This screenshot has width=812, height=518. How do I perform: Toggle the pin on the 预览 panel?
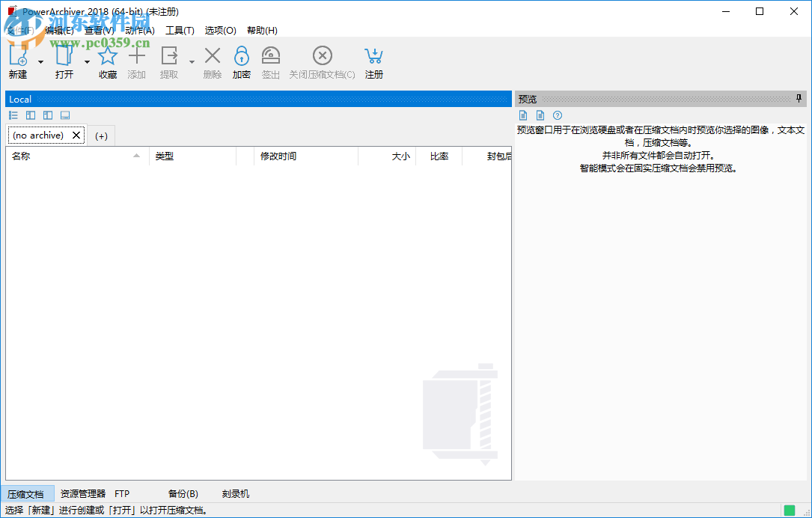click(799, 98)
